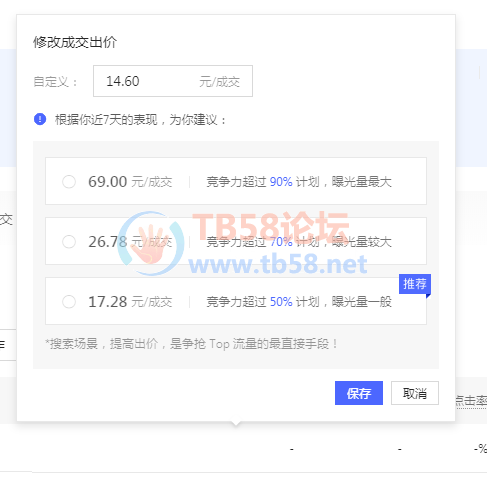The image size is (487, 487).
Task: Click the 修改成交出价 dialog title
Action: pyautogui.click(x=75, y=42)
